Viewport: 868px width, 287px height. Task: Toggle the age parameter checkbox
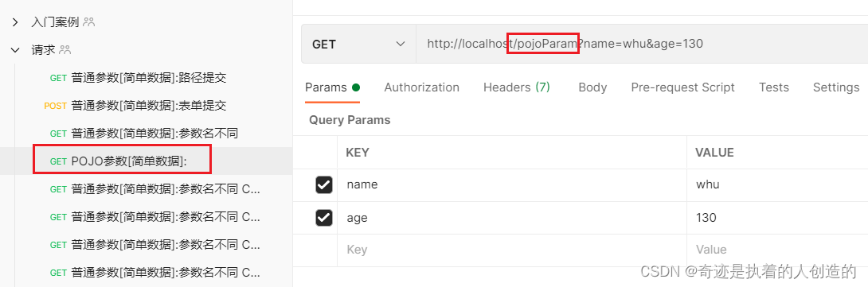[324, 218]
